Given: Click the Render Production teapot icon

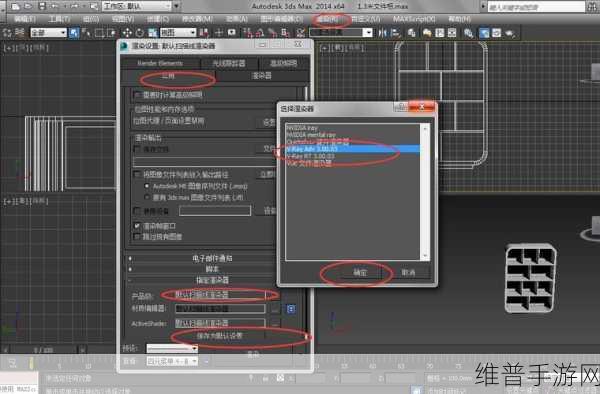Looking at the screenshot, I should (x=510, y=33).
